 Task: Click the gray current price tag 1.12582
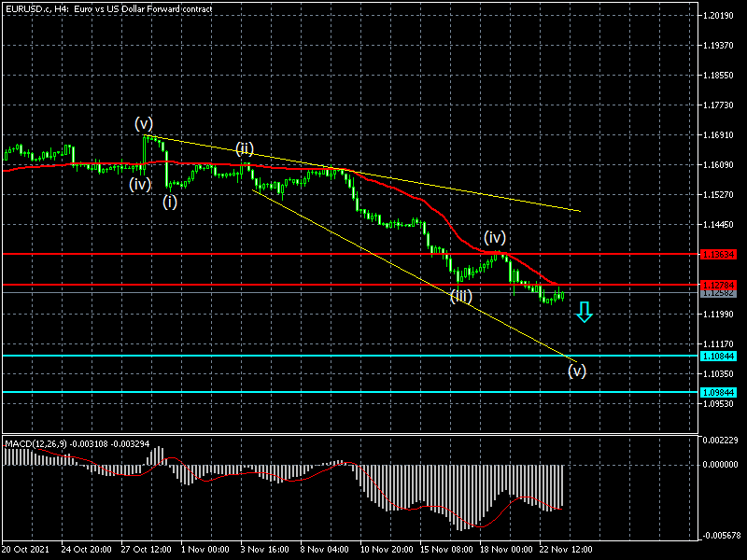(x=718, y=293)
